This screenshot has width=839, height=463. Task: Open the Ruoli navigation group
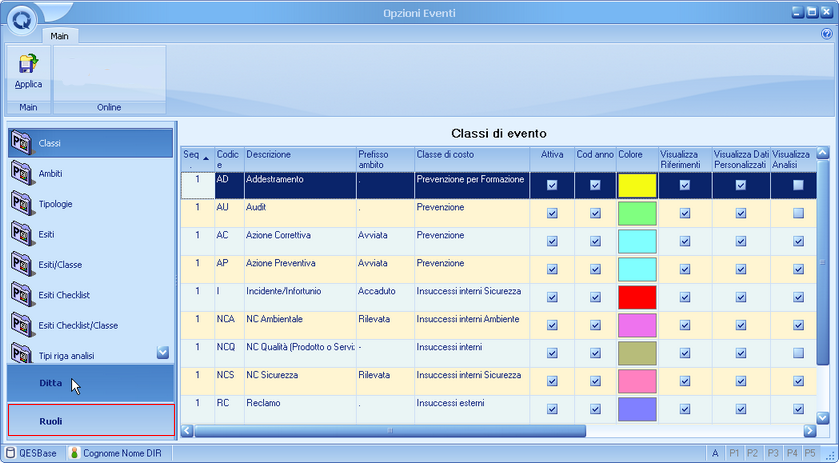tap(91, 421)
